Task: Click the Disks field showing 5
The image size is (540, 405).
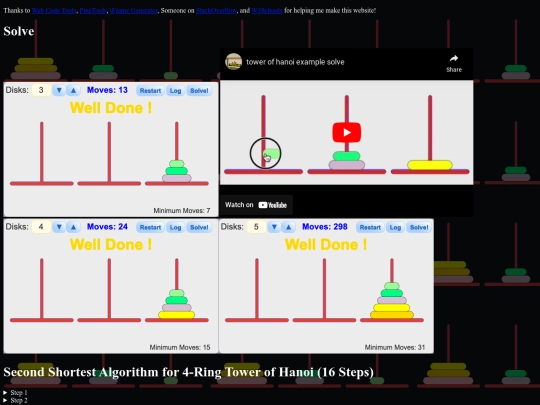Action: pos(256,227)
